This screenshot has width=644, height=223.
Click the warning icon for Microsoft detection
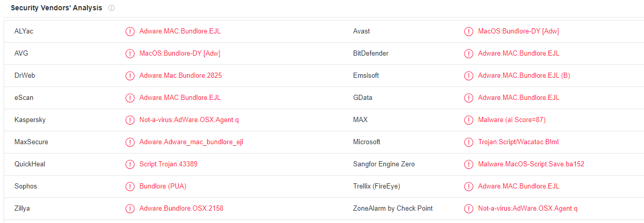468,142
